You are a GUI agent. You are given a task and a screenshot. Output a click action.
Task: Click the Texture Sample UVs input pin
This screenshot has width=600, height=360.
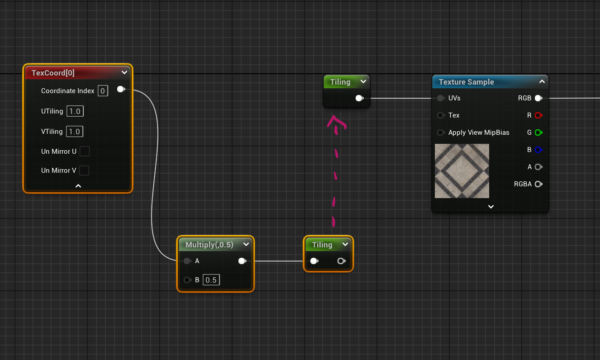440,98
